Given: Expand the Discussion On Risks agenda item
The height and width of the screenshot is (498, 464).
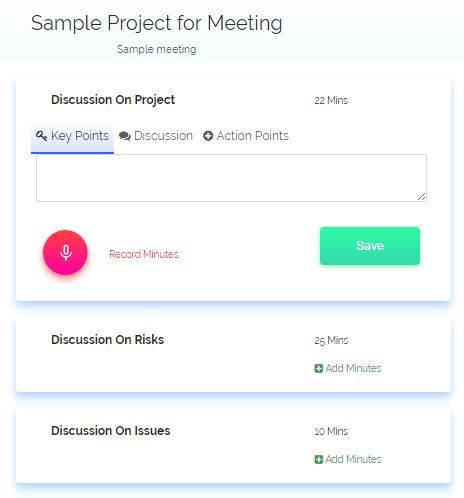Looking at the screenshot, I should tap(107, 340).
